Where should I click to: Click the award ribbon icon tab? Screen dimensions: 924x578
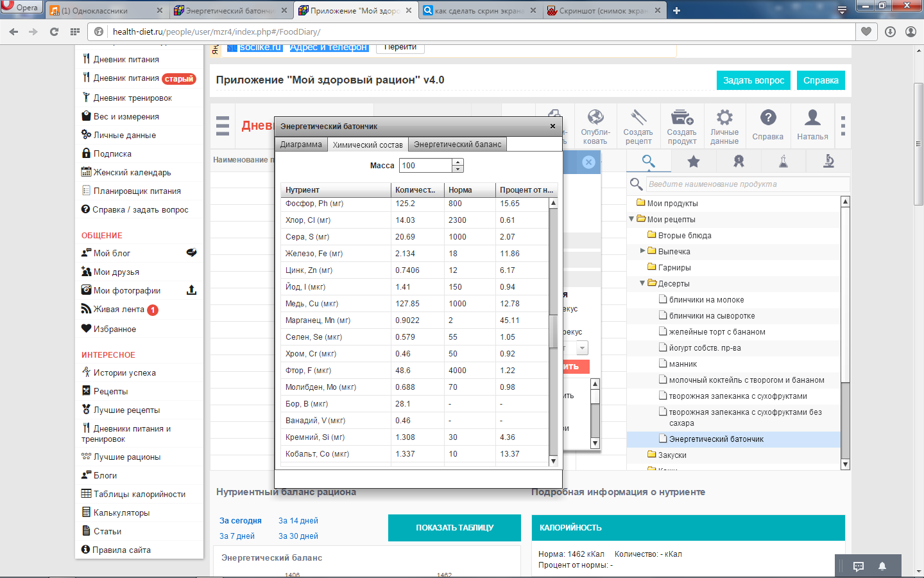[x=739, y=162]
